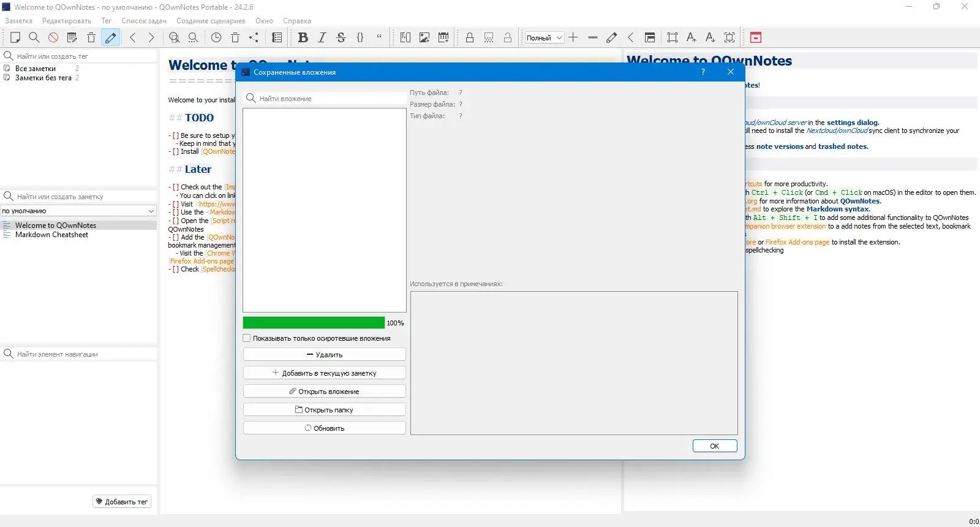Expand the по умолчанию folder dropdown
This screenshot has height=527, width=980.
point(79,211)
